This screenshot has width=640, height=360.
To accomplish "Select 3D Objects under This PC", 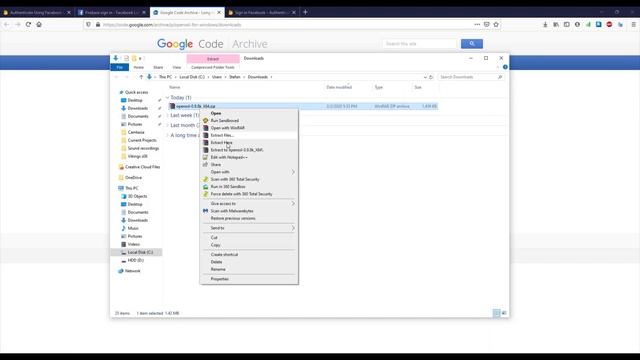I will tap(137, 196).
